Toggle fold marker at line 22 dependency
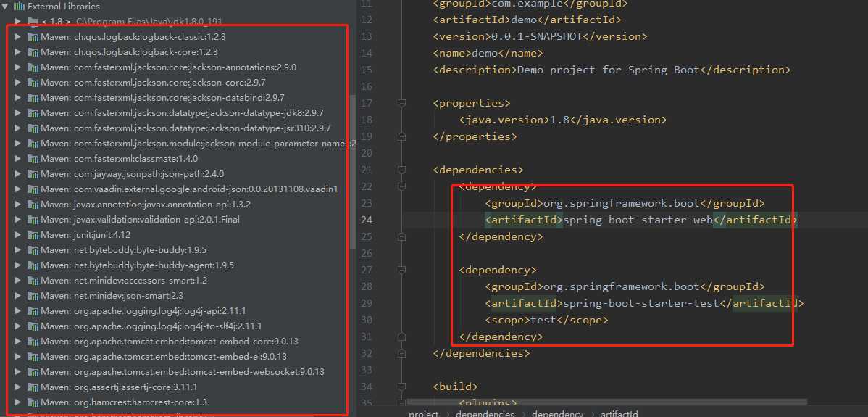The width and height of the screenshot is (868, 417). click(x=402, y=186)
